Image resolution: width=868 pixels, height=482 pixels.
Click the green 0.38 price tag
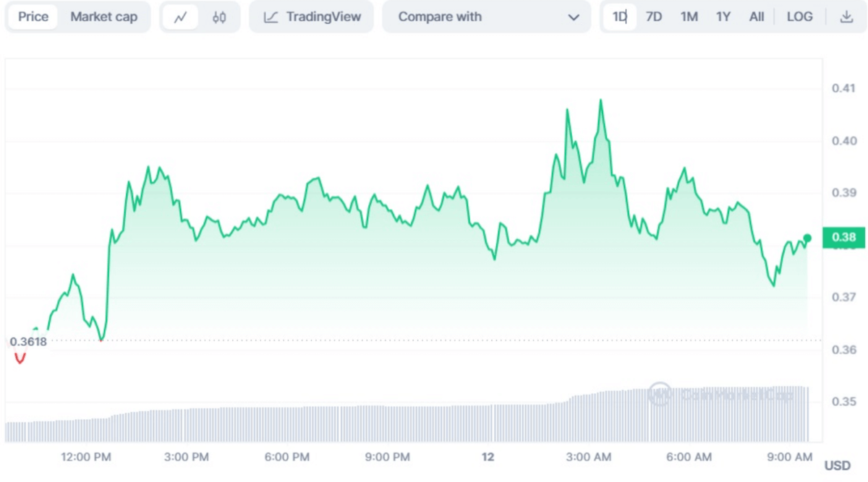click(843, 237)
